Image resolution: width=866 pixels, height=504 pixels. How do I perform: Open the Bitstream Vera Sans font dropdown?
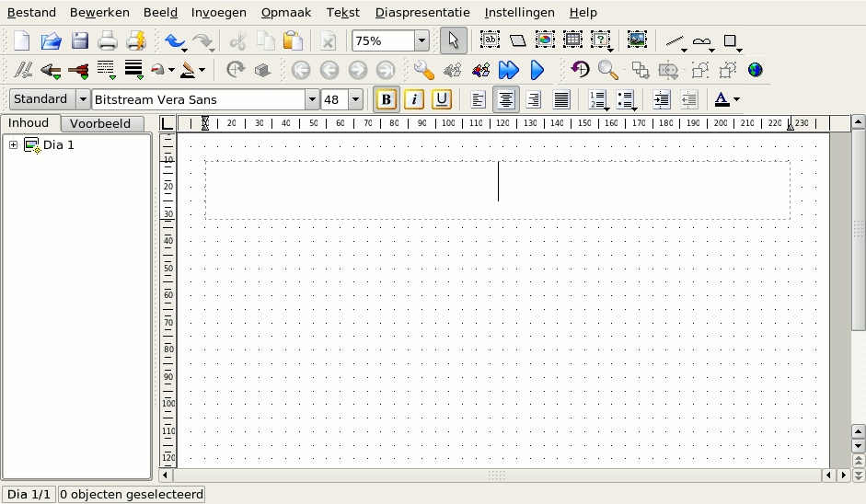click(x=312, y=99)
